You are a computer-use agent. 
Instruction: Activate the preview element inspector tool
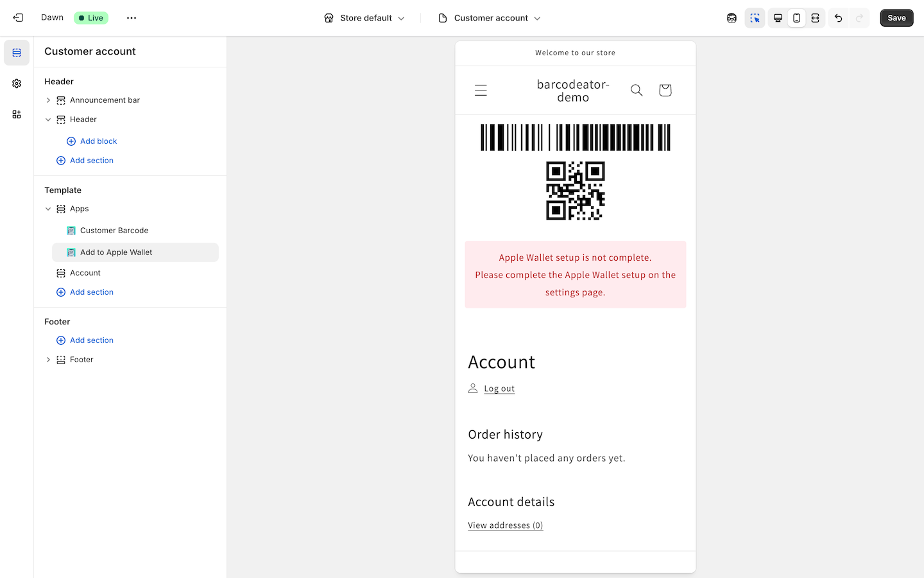click(755, 17)
